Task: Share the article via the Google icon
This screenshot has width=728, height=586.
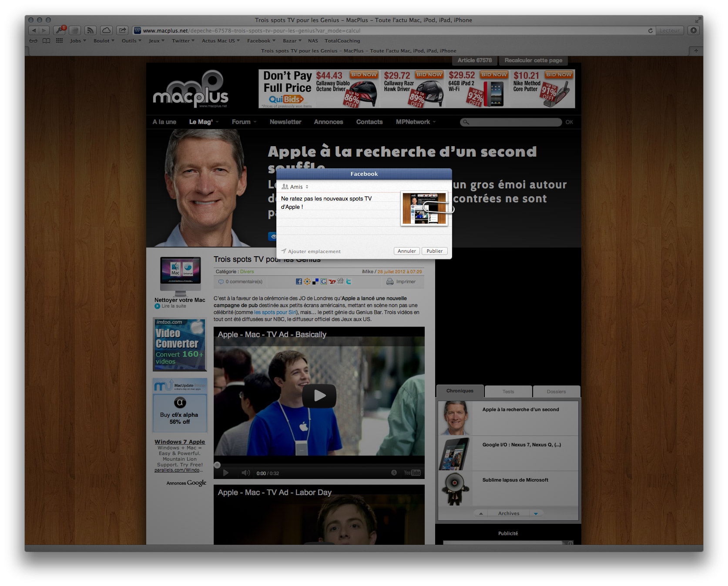Action: [324, 281]
